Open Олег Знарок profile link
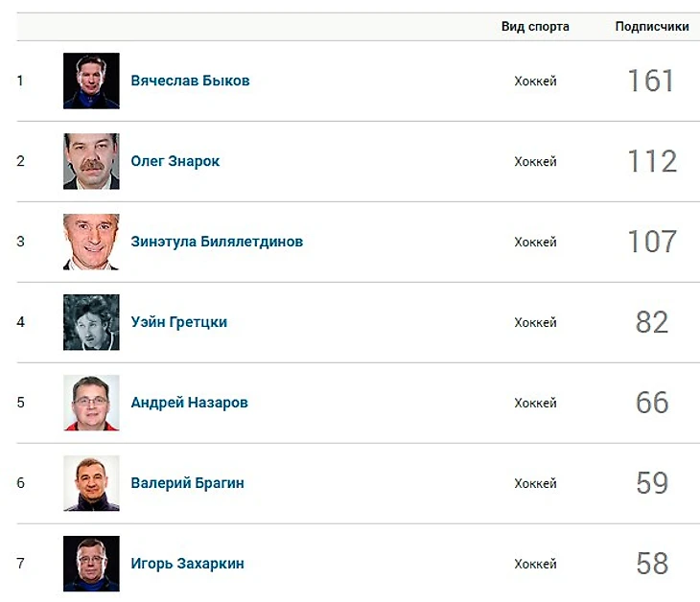Screen dimensions: 700x602 (x=175, y=161)
